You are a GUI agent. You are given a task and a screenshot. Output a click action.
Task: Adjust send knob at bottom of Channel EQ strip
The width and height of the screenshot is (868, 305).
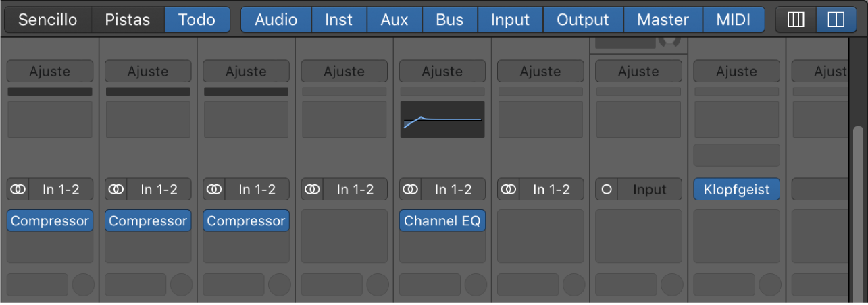point(476,285)
